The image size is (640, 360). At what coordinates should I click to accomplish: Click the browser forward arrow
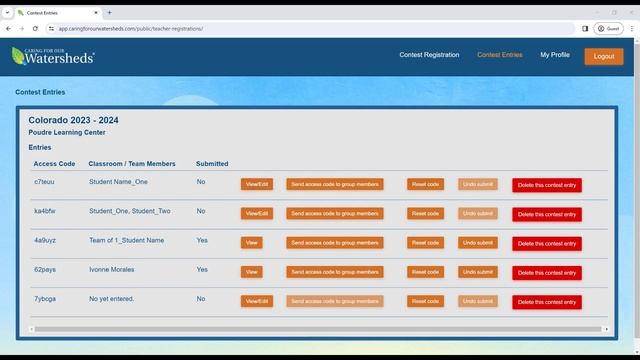click(22, 29)
